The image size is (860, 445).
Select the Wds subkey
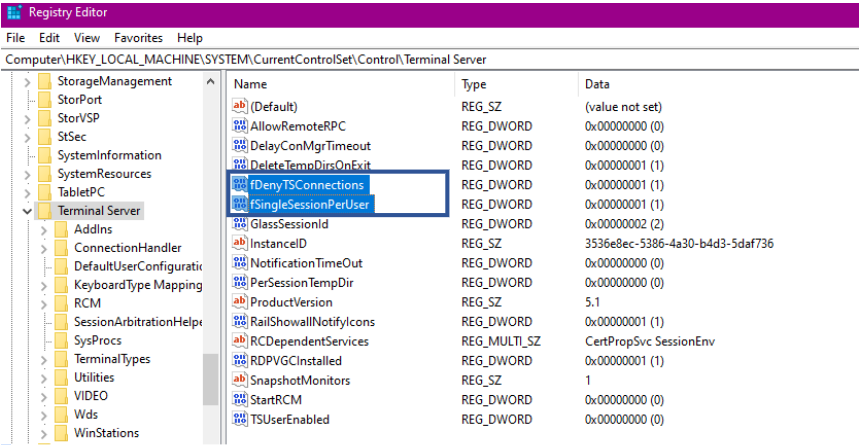coord(86,414)
